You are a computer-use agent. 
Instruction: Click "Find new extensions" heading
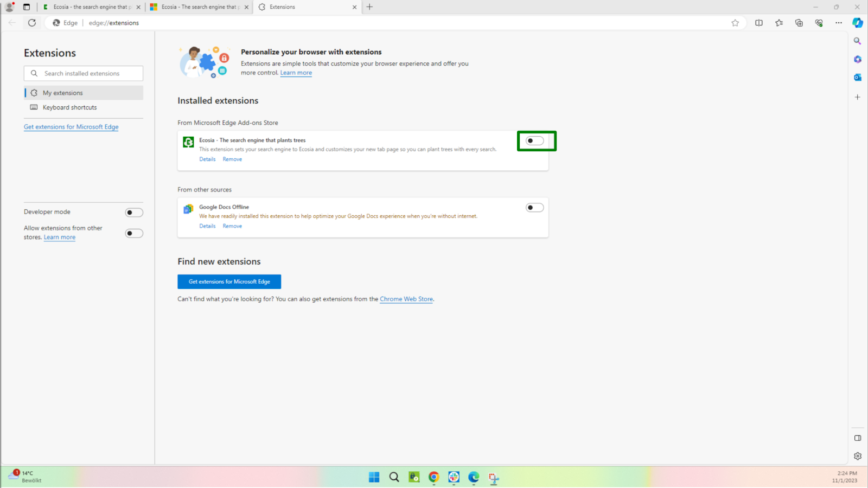coord(219,261)
